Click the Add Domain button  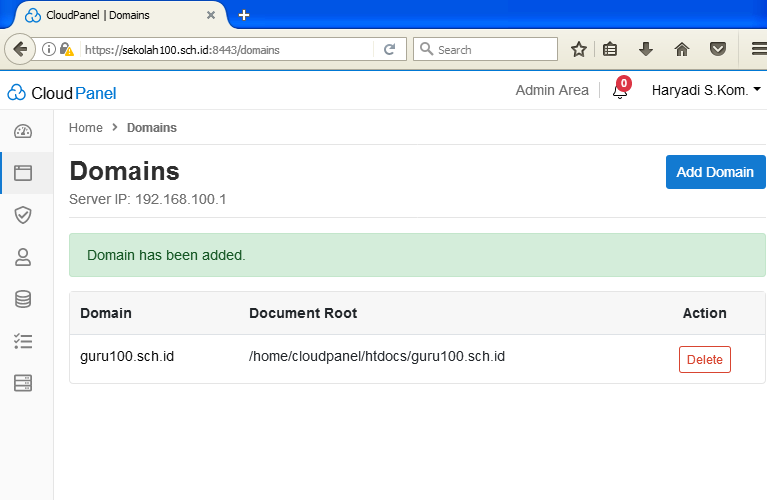[715, 172]
